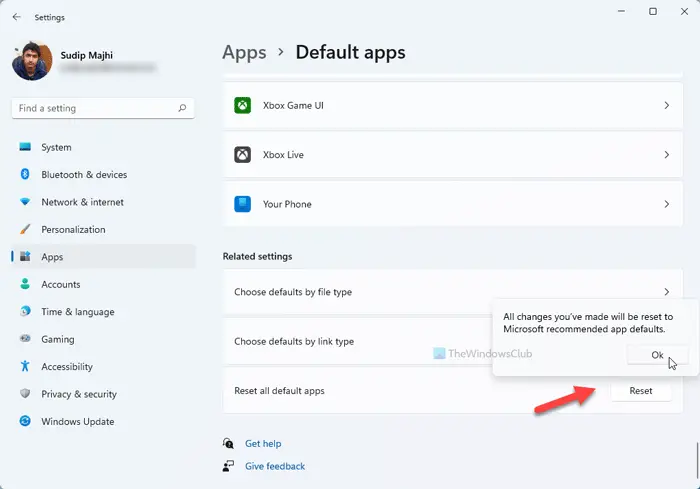Select Personalization in the sidebar
This screenshot has width=700, height=489.
click(104, 230)
